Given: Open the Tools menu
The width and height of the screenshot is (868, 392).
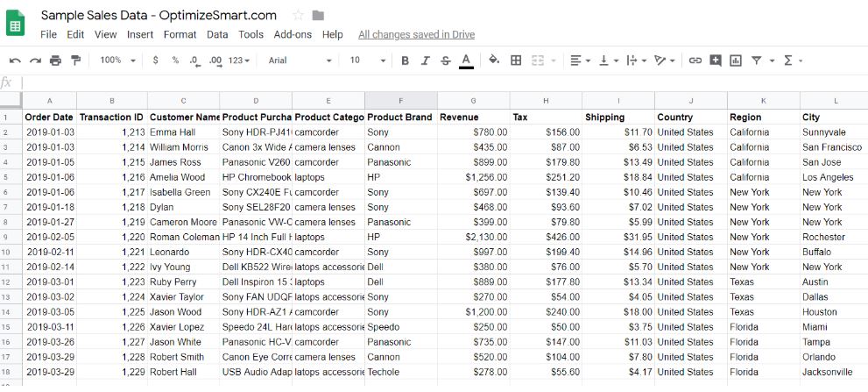Looking at the screenshot, I should [251, 34].
